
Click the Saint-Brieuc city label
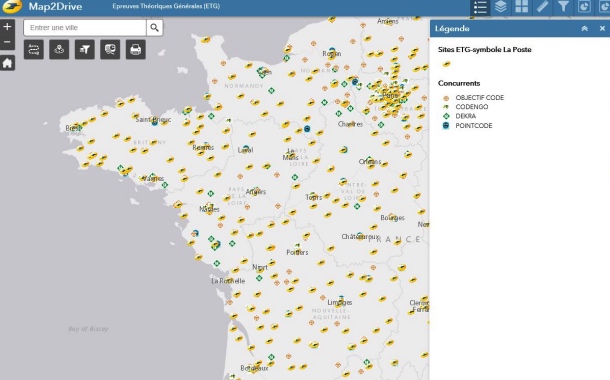click(x=153, y=119)
